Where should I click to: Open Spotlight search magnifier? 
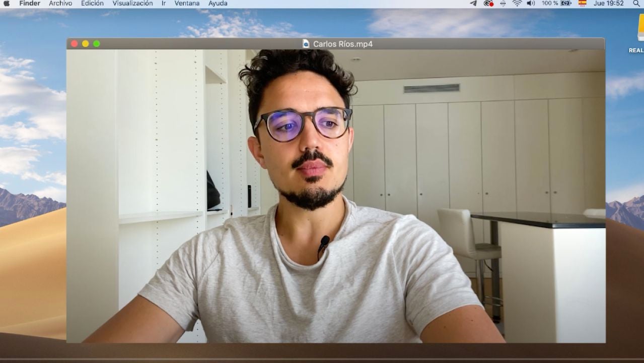(x=636, y=4)
